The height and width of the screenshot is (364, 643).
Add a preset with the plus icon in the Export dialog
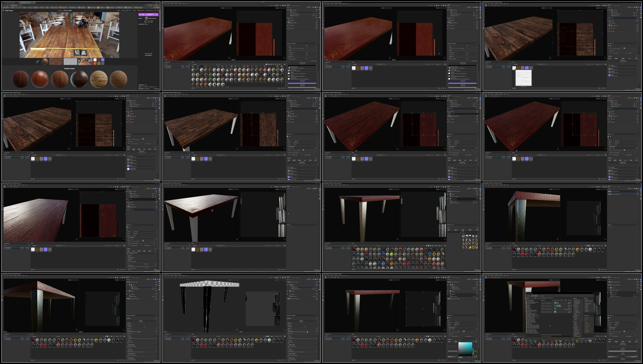(539, 298)
